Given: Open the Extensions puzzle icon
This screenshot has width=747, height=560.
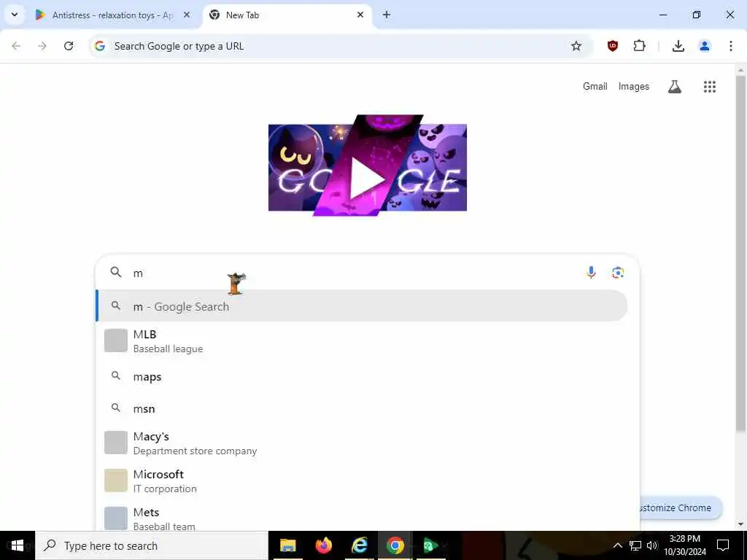Looking at the screenshot, I should point(639,46).
